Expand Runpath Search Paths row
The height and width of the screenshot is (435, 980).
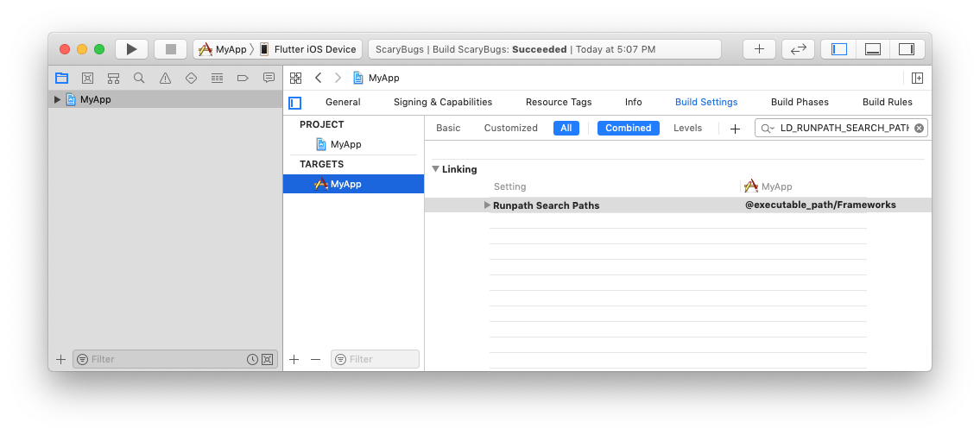(x=488, y=205)
